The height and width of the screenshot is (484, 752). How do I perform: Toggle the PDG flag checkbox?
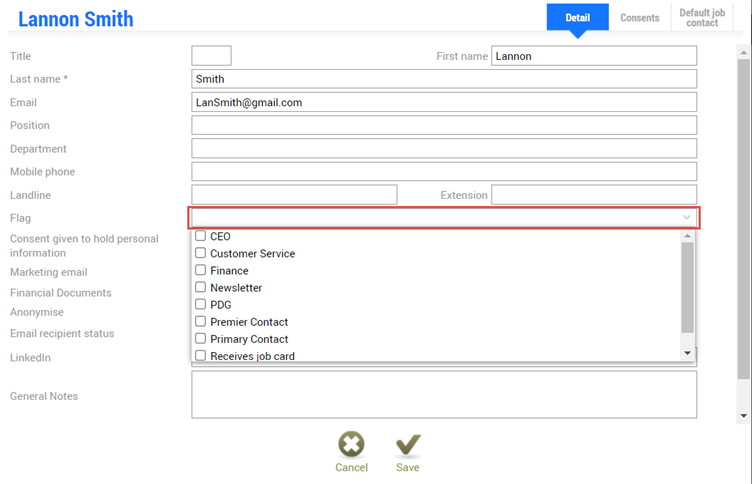pyautogui.click(x=201, y=305)
